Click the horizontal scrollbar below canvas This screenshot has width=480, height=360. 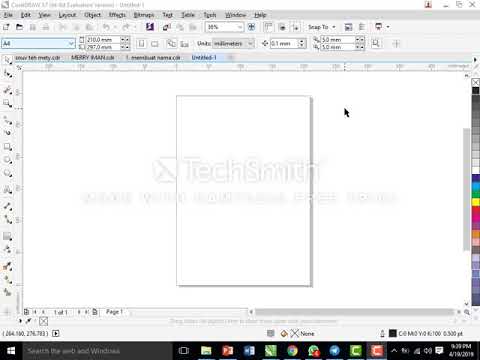354,312
